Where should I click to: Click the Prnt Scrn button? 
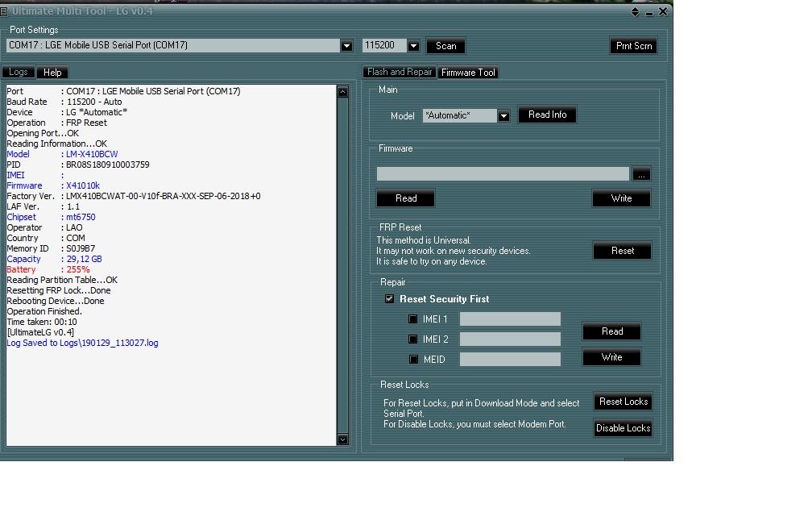(634, 46)
